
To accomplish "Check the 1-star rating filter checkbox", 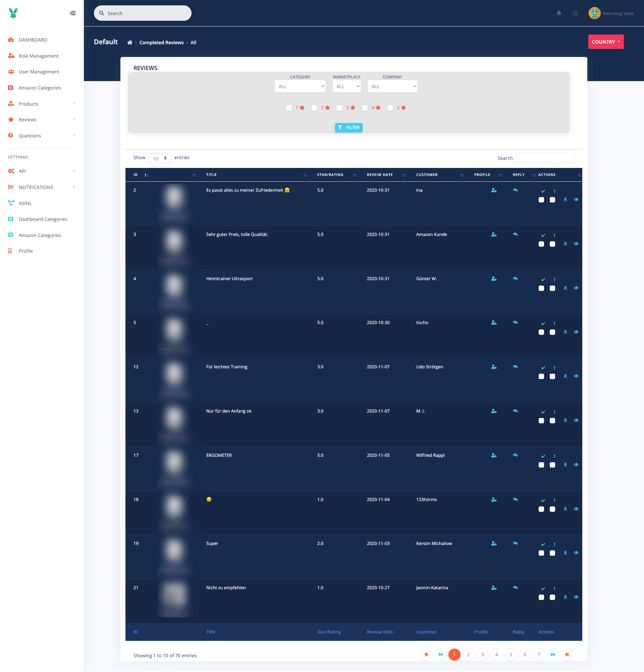I will point(289,108).
